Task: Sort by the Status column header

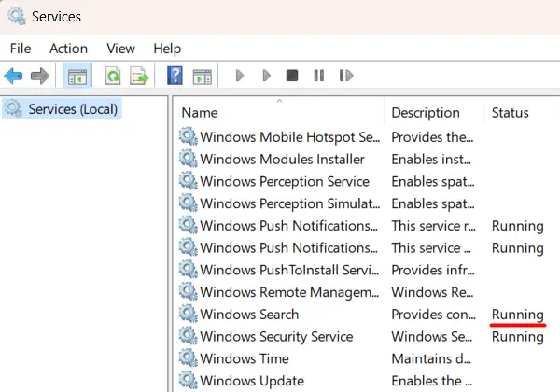Action: [x=510, y=113]
